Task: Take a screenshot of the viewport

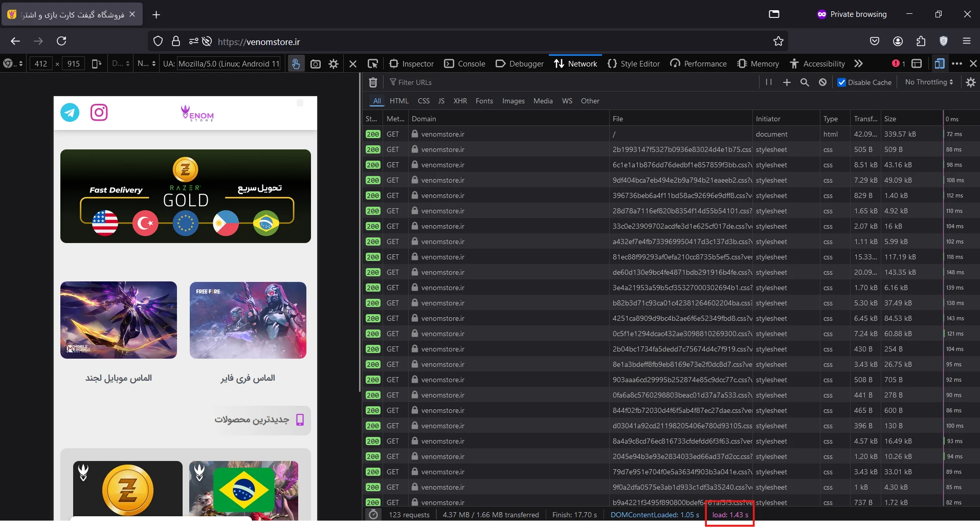Action: point(316,64)
